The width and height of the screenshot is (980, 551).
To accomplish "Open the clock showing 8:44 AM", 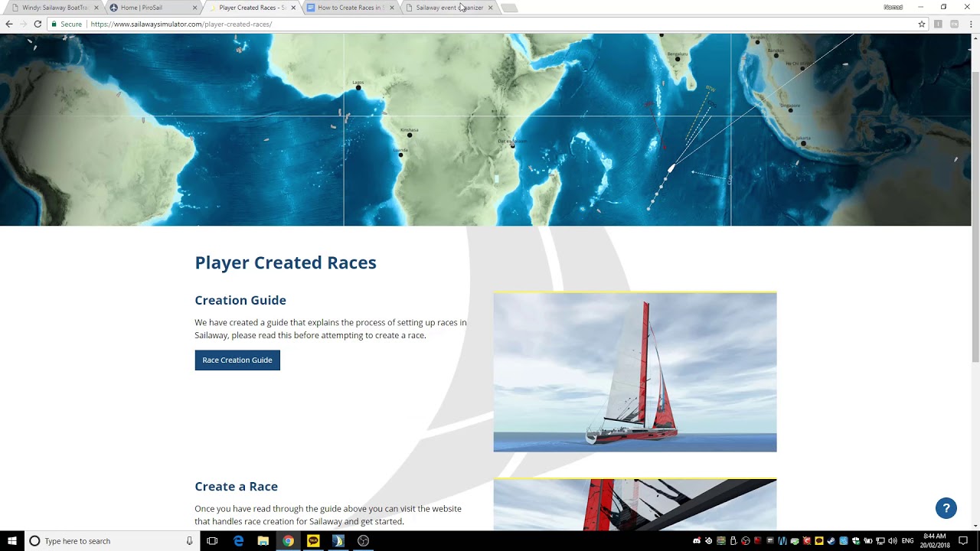I will [935, 541].
